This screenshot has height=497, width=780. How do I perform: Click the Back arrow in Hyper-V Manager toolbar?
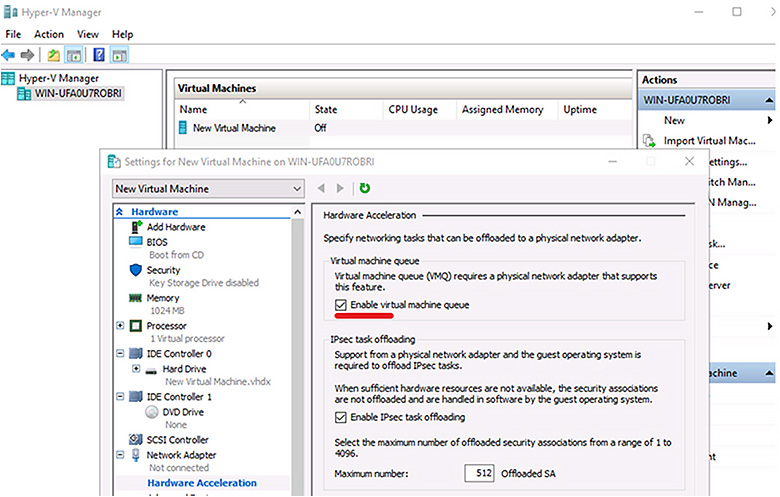pos(8,55)
